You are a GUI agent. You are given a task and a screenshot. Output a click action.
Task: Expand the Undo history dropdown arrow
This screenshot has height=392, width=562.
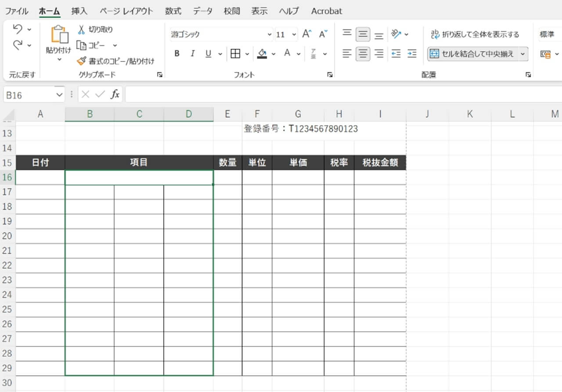(x=29, y=29)
